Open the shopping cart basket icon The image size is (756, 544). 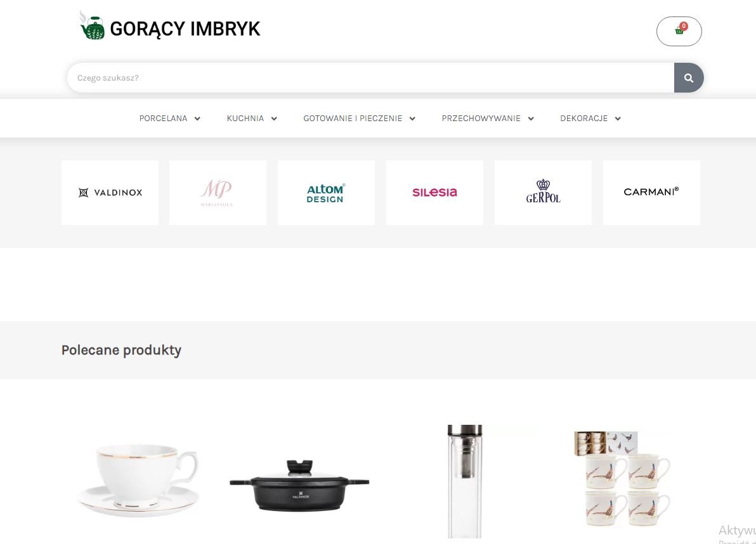679,31
